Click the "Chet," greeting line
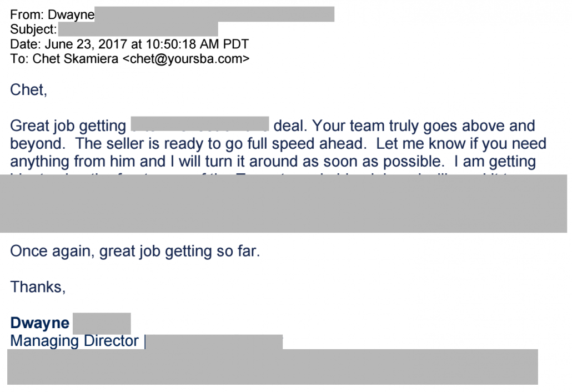The height and width of the screenshot is (392, 572). coord(28,90)
